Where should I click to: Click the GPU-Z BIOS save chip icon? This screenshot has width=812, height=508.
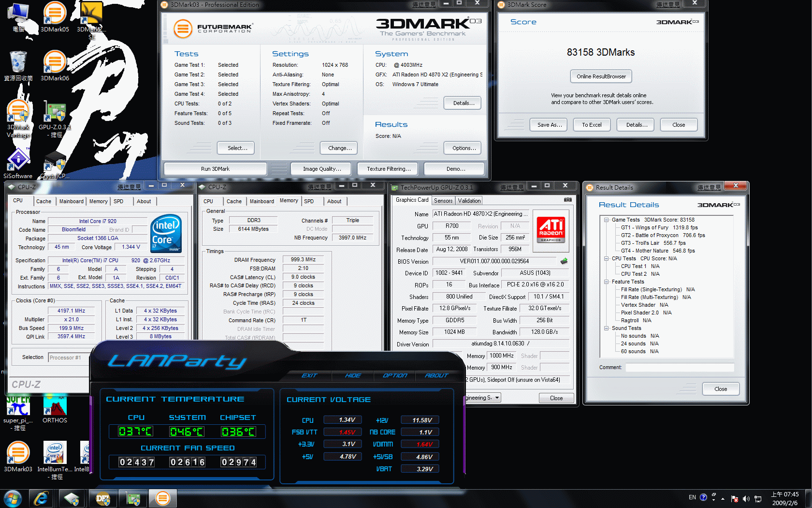click(x=564, y=261)
